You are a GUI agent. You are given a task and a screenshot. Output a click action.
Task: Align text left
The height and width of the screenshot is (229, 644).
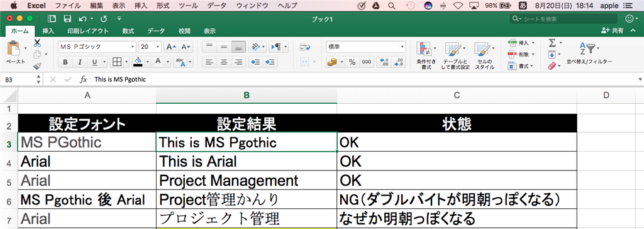click(x=209, y=62)
